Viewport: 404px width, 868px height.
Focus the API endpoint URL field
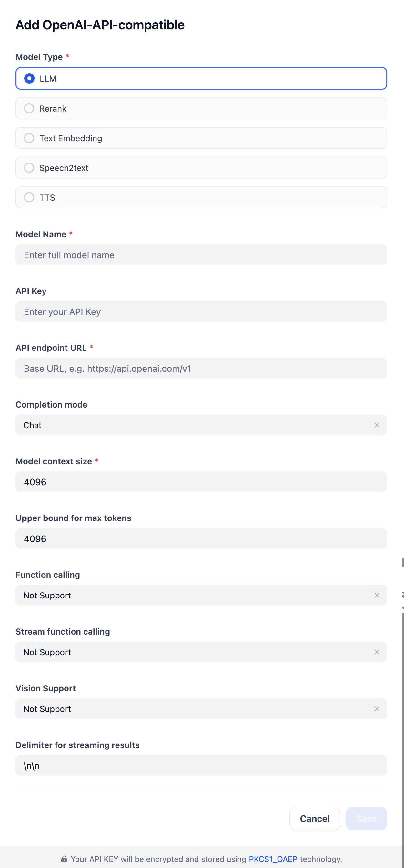(x=201, y=368)
